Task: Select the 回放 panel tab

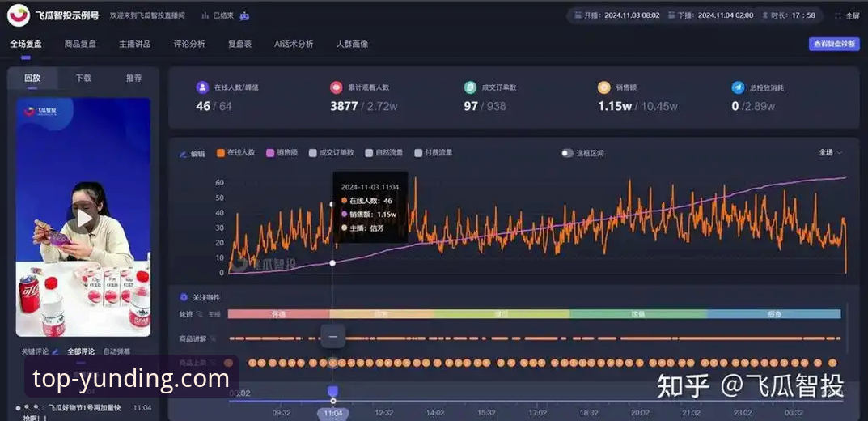Action: (x=32, y=78)
